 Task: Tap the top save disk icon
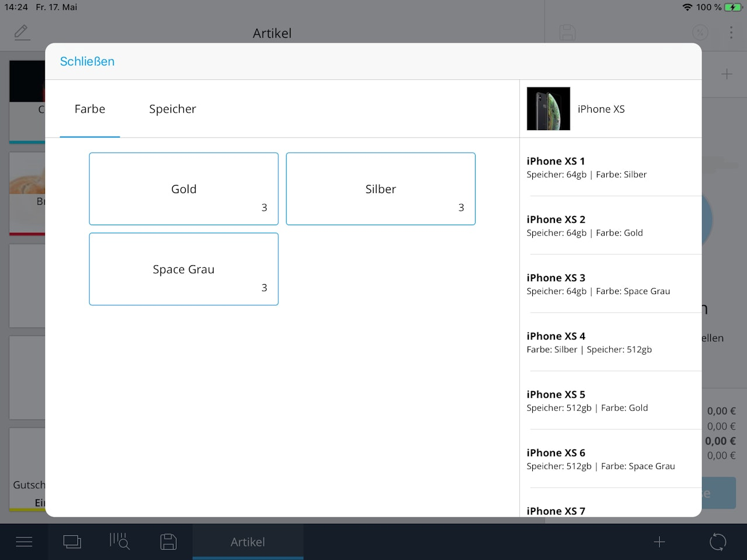567,33
